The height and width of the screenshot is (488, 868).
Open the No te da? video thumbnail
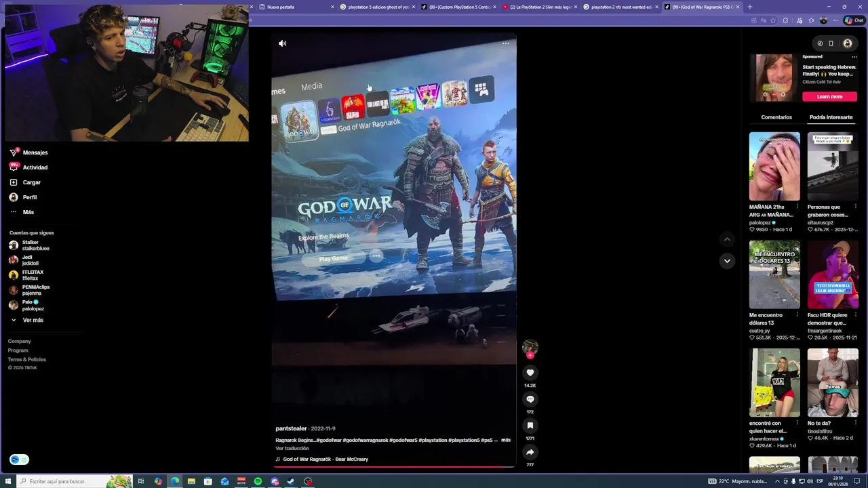point(833,383)
